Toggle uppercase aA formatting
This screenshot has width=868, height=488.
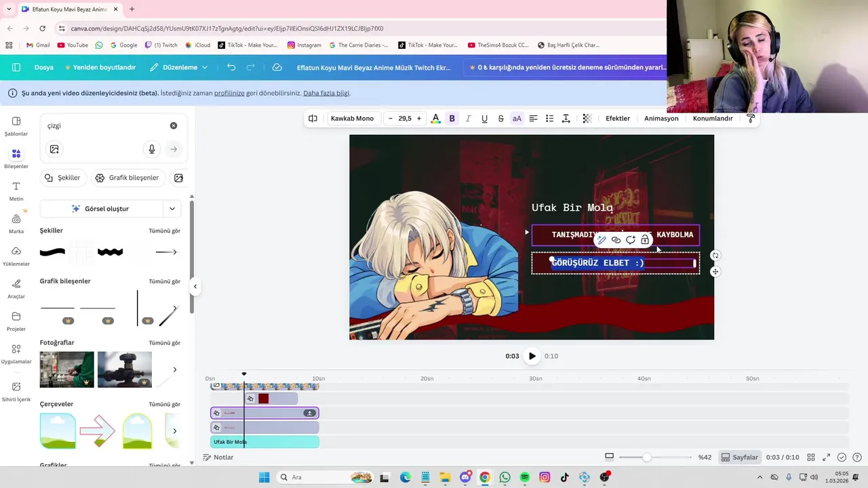pos(517,119)
